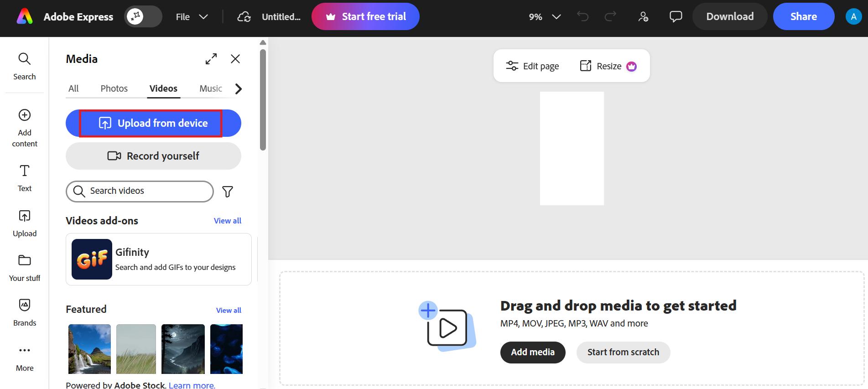Open Search in the left sidebar
Viewport: 868px width, 389px height.
coord(25,67)
